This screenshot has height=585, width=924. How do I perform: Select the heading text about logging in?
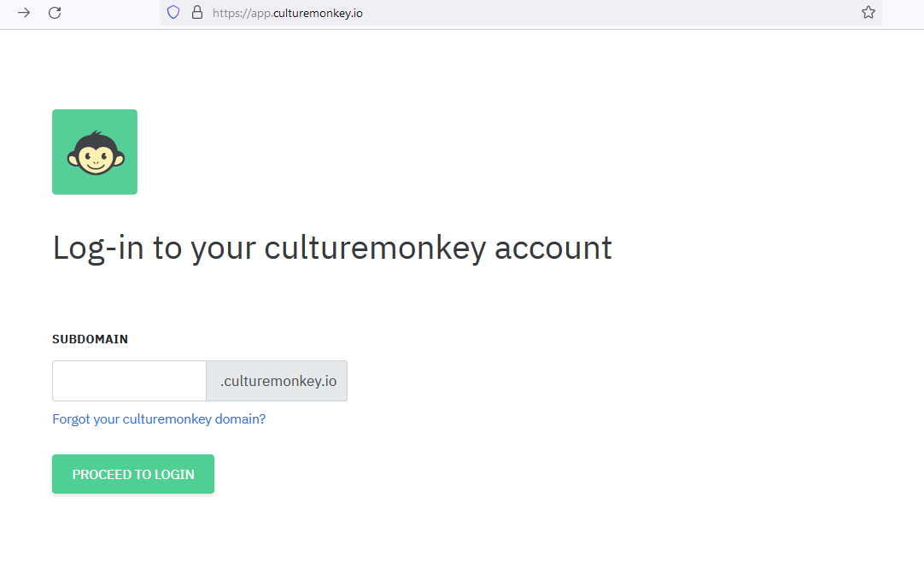point(331,248)
